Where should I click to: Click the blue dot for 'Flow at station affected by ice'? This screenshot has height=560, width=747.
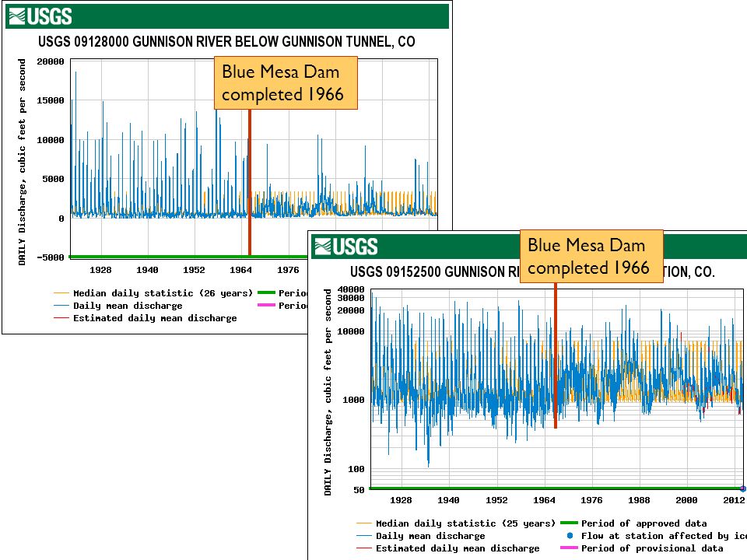(570, 535)
